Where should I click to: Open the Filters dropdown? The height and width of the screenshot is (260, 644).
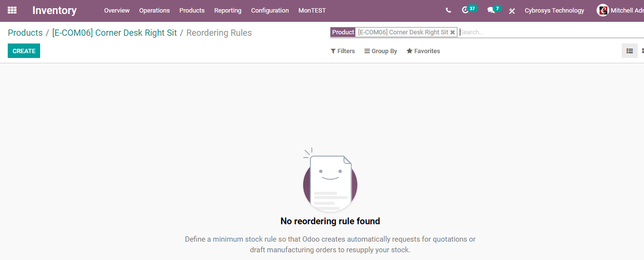(x=343, y=51)
